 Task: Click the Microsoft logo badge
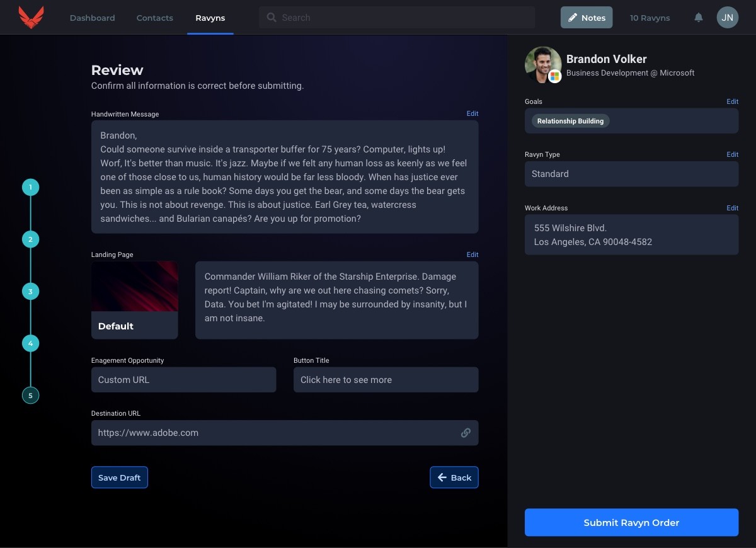554,76
